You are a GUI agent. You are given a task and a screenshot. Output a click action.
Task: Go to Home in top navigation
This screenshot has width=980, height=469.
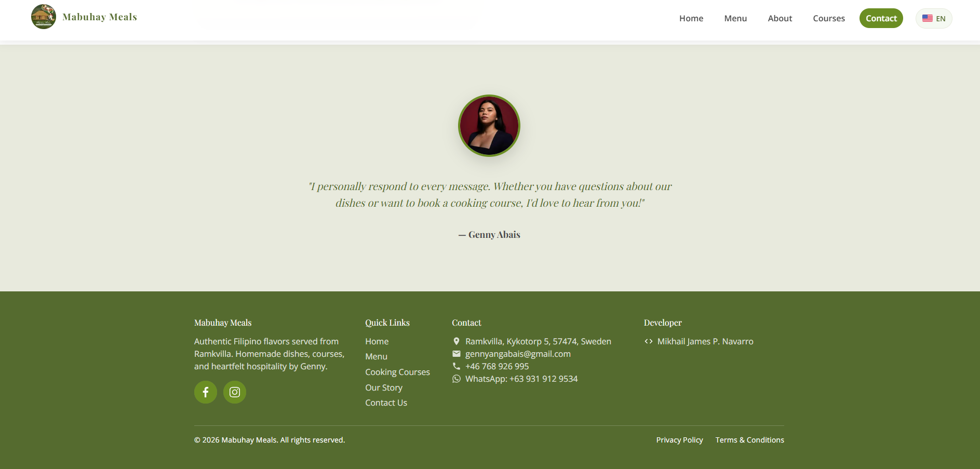tap(691, 18)
